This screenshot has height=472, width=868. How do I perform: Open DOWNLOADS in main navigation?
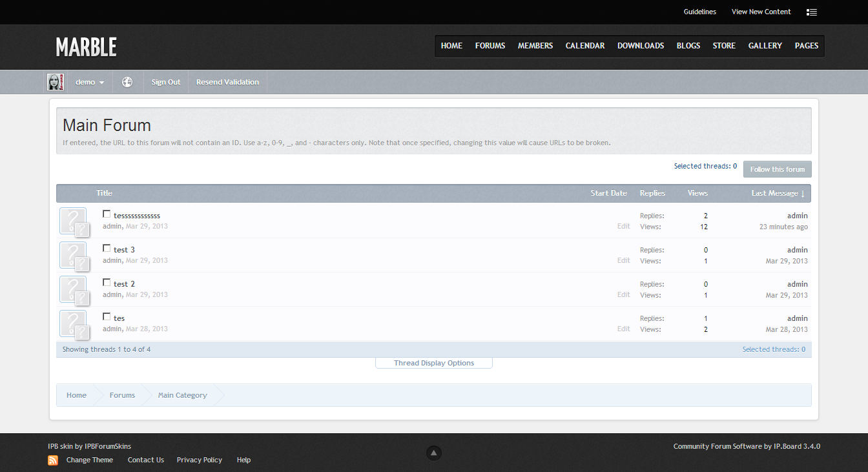[641, 46]
